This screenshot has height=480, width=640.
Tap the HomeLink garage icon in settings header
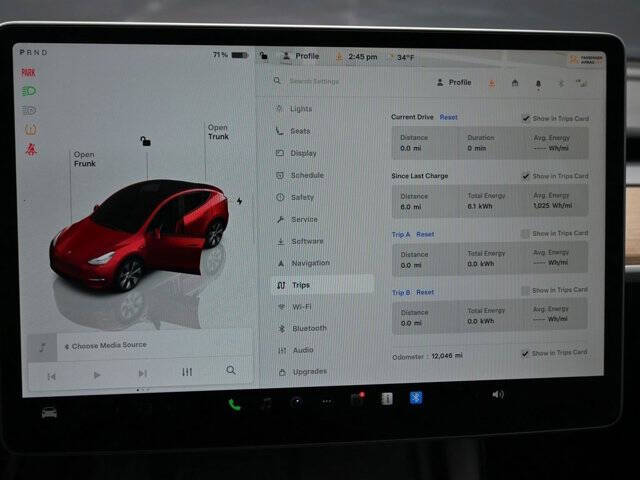[x=515, y=83]
